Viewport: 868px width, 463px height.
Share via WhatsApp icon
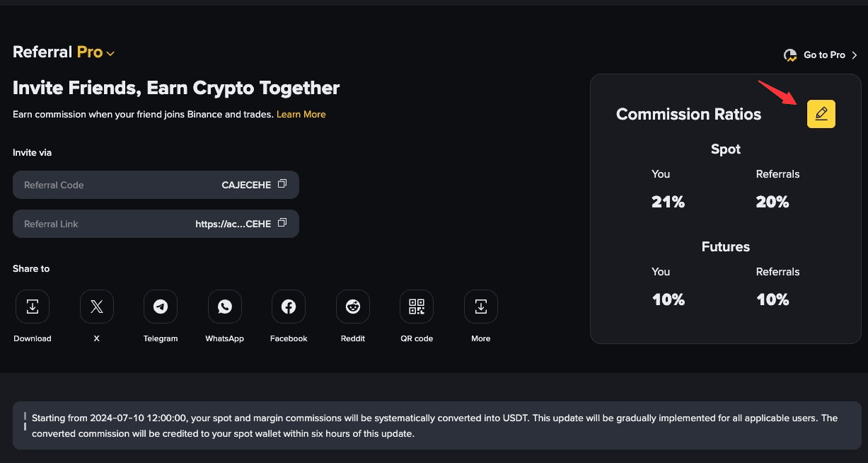coord(225,307)
